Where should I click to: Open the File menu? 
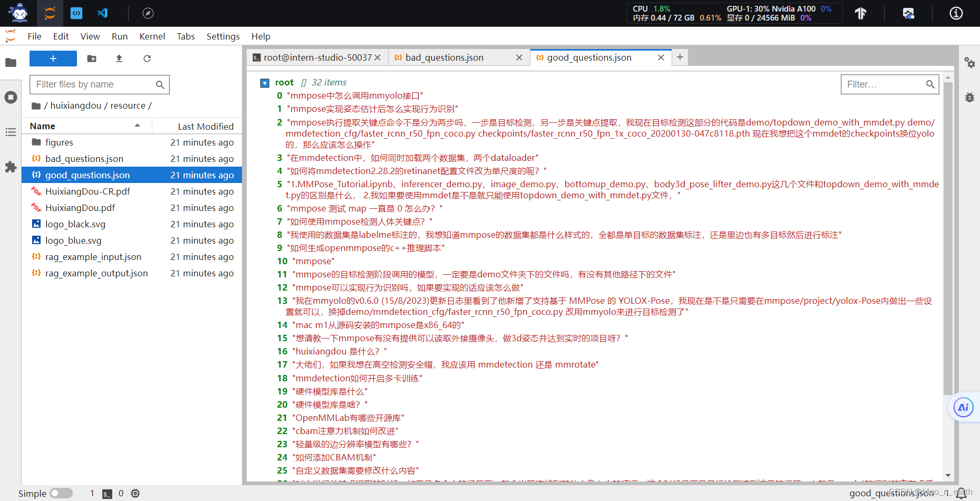coord(34,36)
